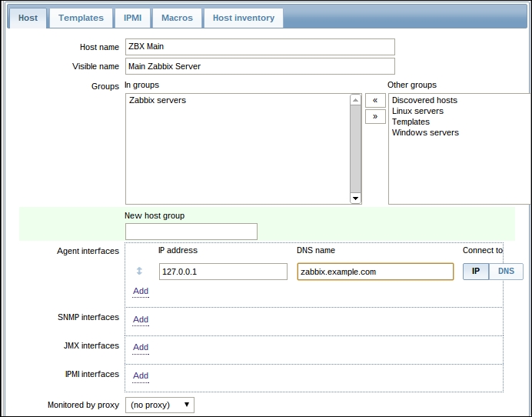Image resolution: width=532 pixels, height=417 pixels.
Task: Click the agent interface drag handle icon
Action: click(x=139, y=271)
